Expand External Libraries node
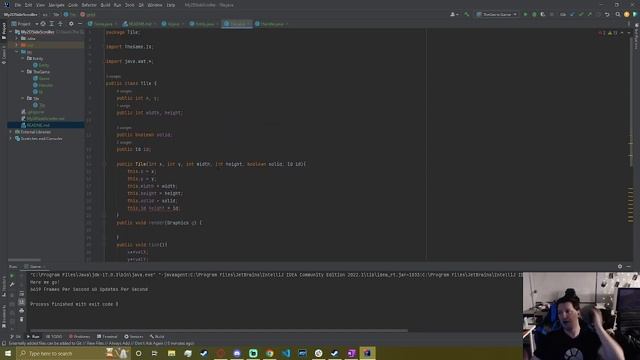The height and width of the screenshot is (360, 640). coord(11,132)
